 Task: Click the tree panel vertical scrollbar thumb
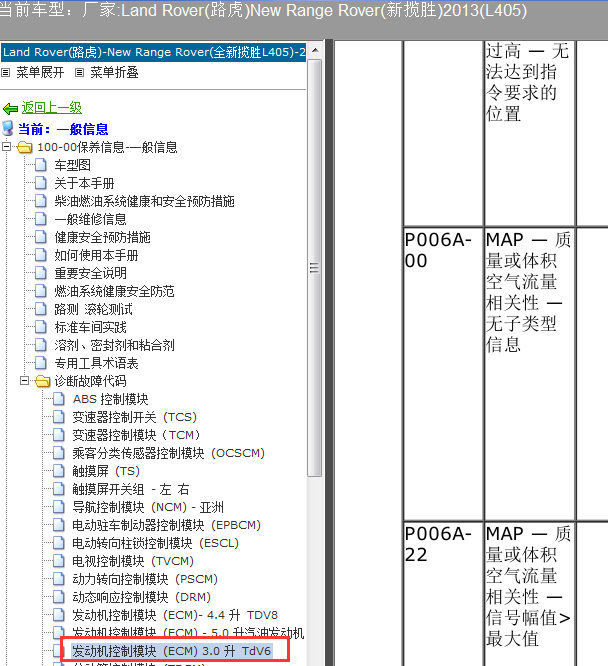click(x=314, y=268)
